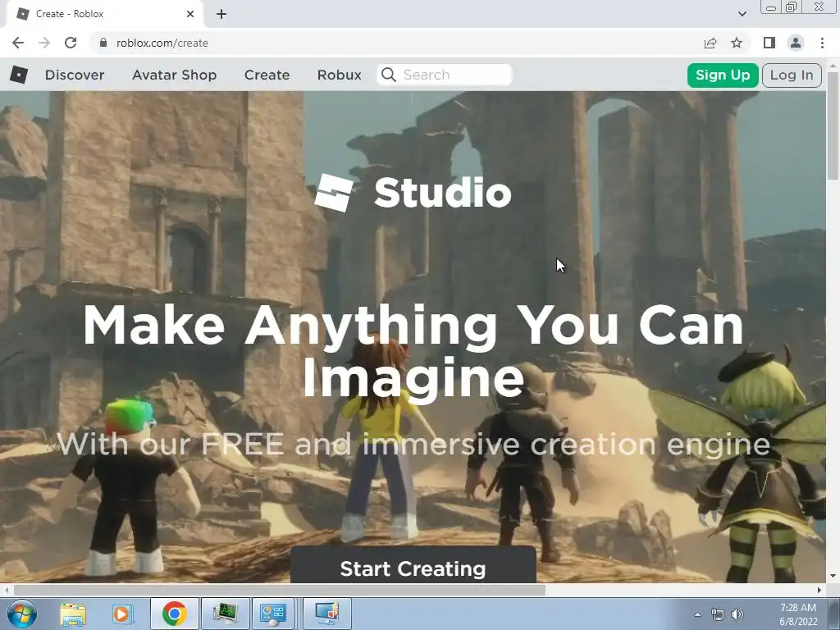Open the Discover menu item
Image resolution: width=840 pixels, height=630 pixels.
click(75, 75)
